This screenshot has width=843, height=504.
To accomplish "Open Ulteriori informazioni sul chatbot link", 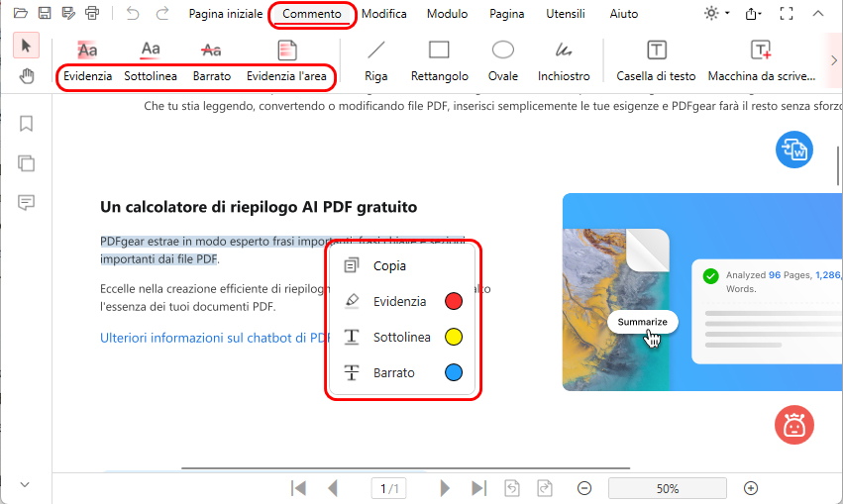I will point(215,338).
